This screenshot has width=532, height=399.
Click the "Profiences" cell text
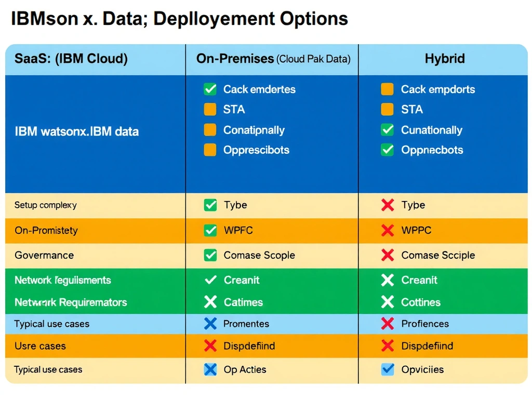coord(425,324)
